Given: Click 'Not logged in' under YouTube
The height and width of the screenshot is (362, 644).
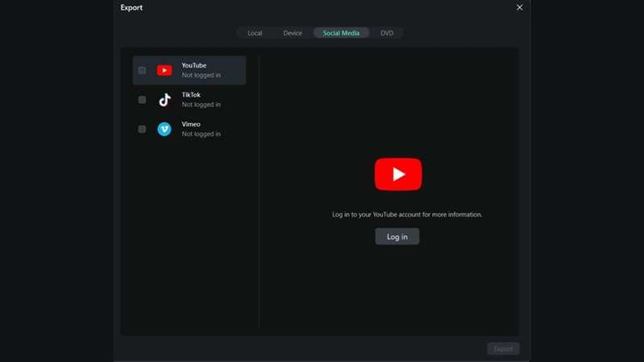Looking at the screenshot, I should 201,75.
